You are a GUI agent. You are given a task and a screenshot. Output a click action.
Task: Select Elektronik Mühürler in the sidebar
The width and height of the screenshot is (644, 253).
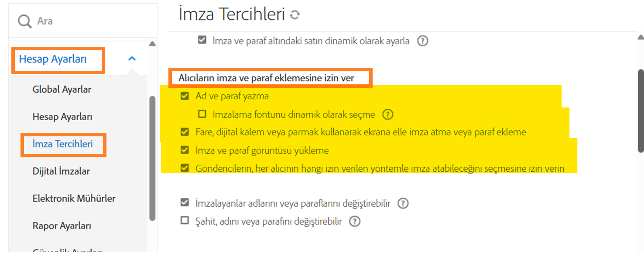[x=73, y=198]
